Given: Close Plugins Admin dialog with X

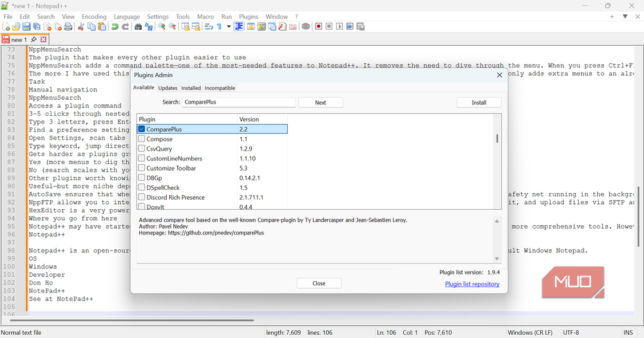Looking at the screenshot, I should click(500, 75).
